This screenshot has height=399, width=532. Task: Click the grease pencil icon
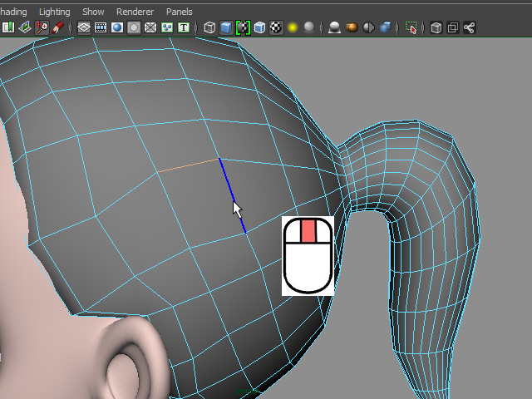pyautogui.click(x=58, y=27)
